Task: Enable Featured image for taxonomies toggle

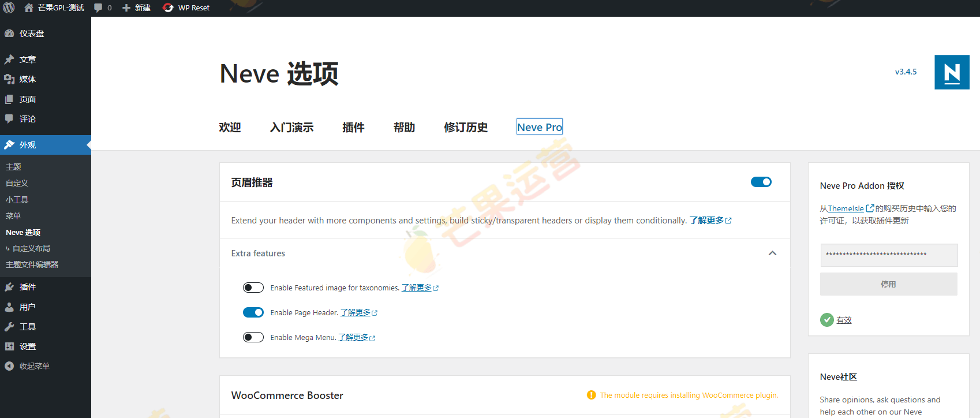Action: point(253,288)
